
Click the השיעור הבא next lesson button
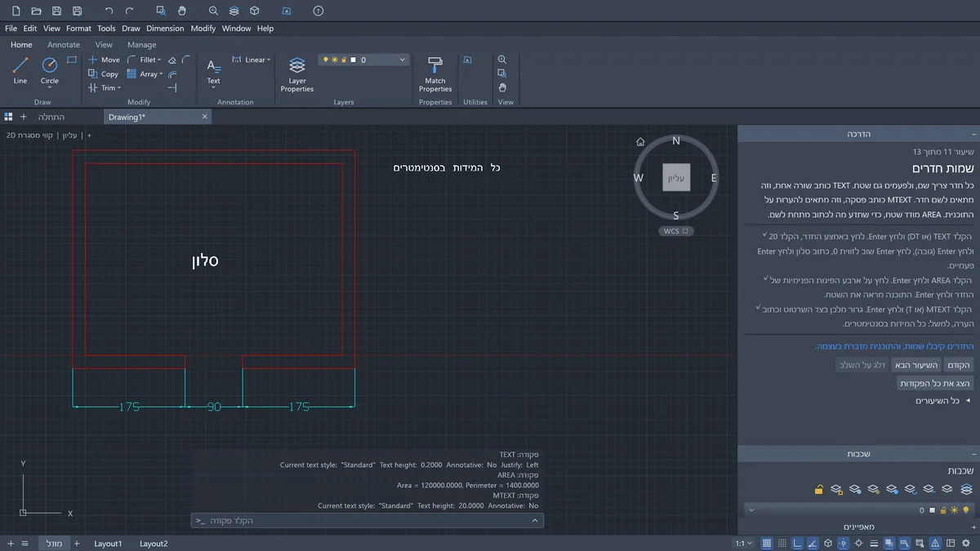coord(916,365)
